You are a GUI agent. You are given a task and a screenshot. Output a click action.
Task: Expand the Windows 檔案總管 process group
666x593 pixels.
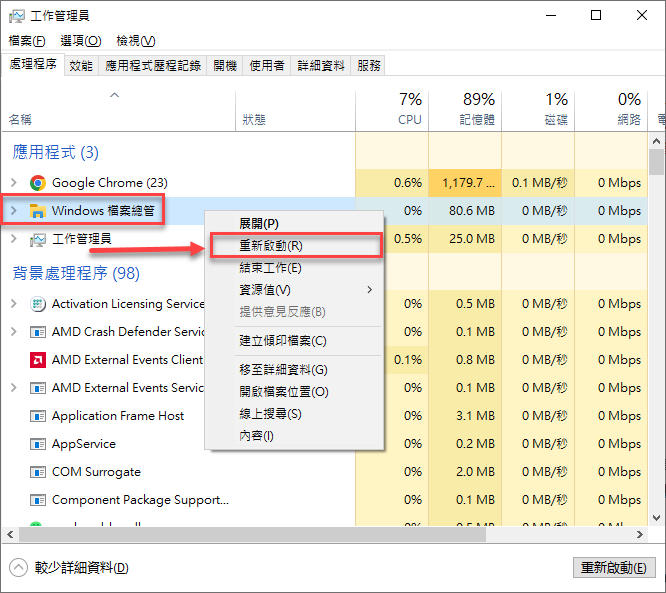pos(14,211)
